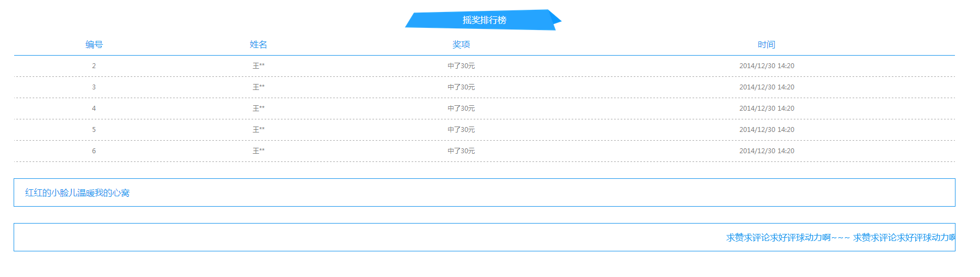The image size is (980, 277).
Task: Click the name 王** in row 6
Action: 259,151
